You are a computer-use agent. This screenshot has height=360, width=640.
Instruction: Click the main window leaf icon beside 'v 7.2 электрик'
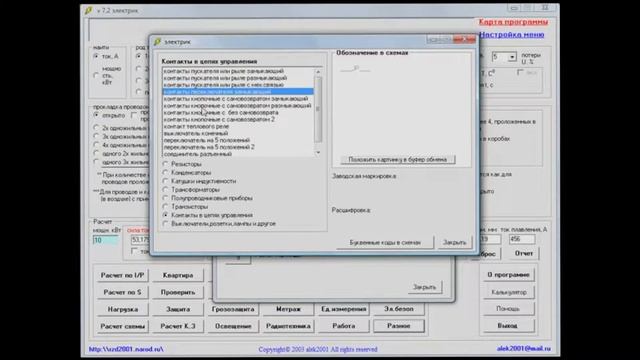88,11
